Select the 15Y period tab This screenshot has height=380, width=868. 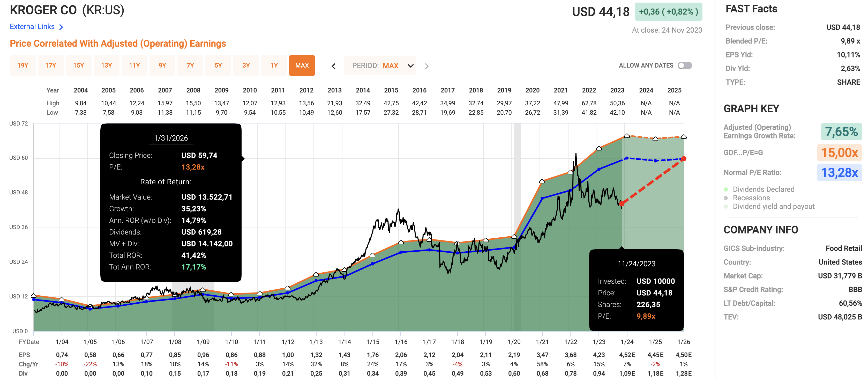(x=79, y=65)
